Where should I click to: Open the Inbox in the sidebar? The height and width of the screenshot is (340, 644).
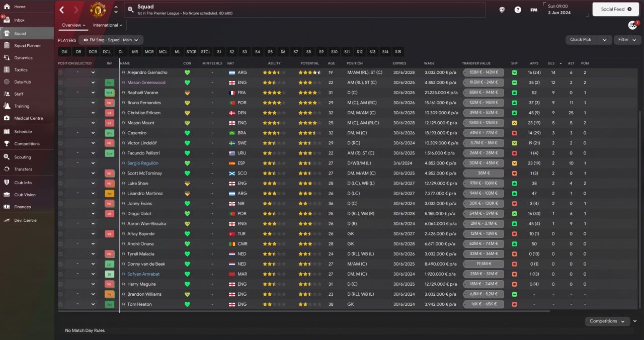(x=27, y=20)
